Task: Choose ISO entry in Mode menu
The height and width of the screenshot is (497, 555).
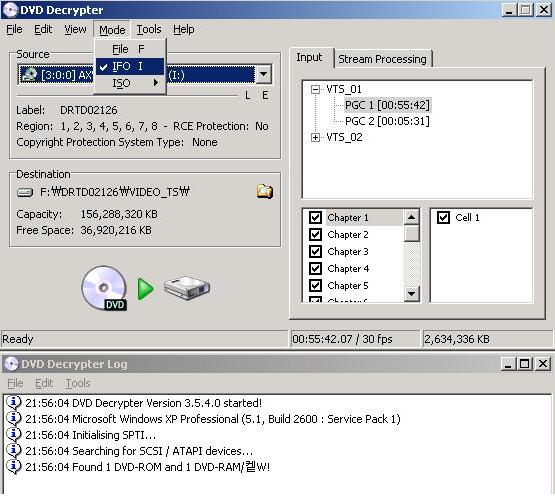Action: tap(130, 83)
